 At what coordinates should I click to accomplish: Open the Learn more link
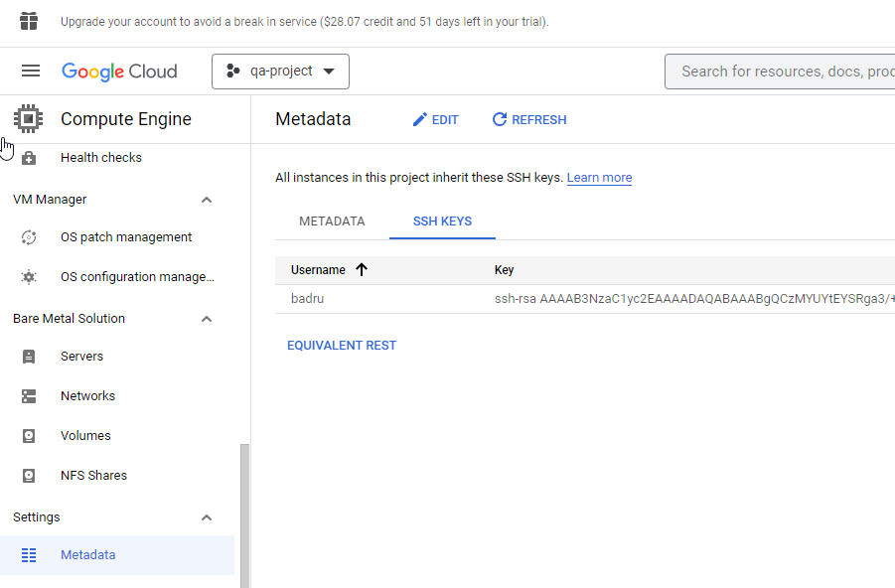598,177
